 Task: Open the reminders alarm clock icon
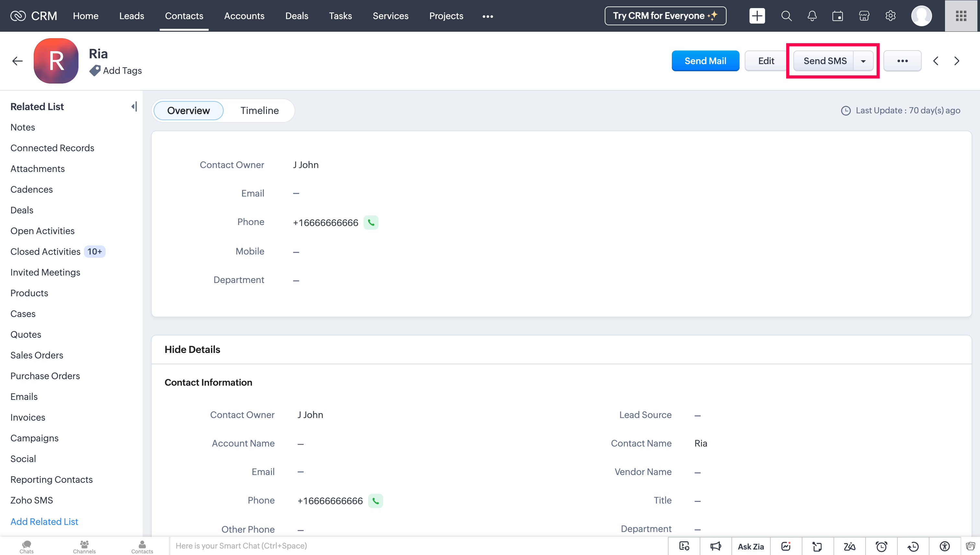coord(881,546)
